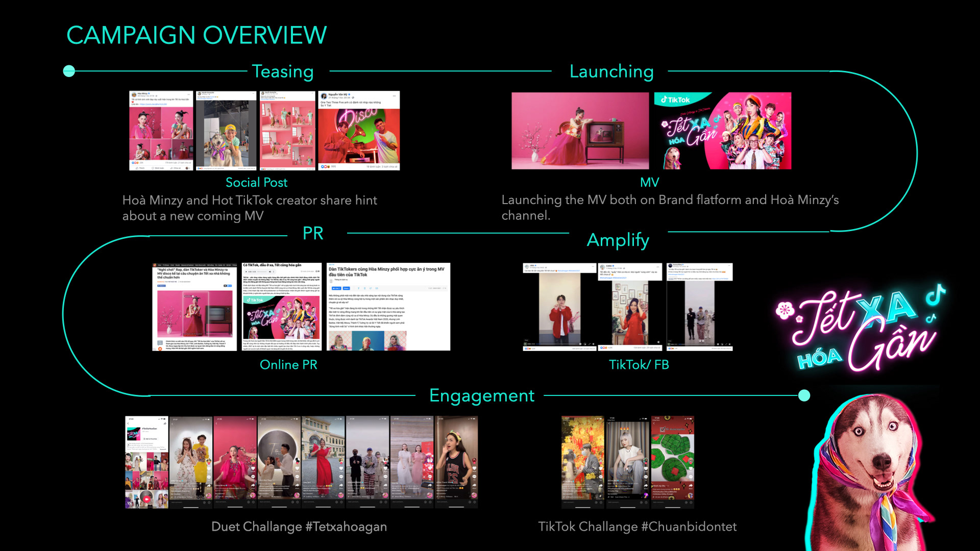980x551 pixels.
Task: Click the Online PR label
Action: 288,365
